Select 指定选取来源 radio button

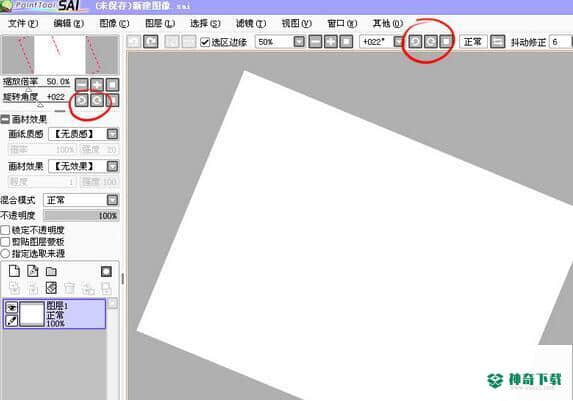[5, 253]
